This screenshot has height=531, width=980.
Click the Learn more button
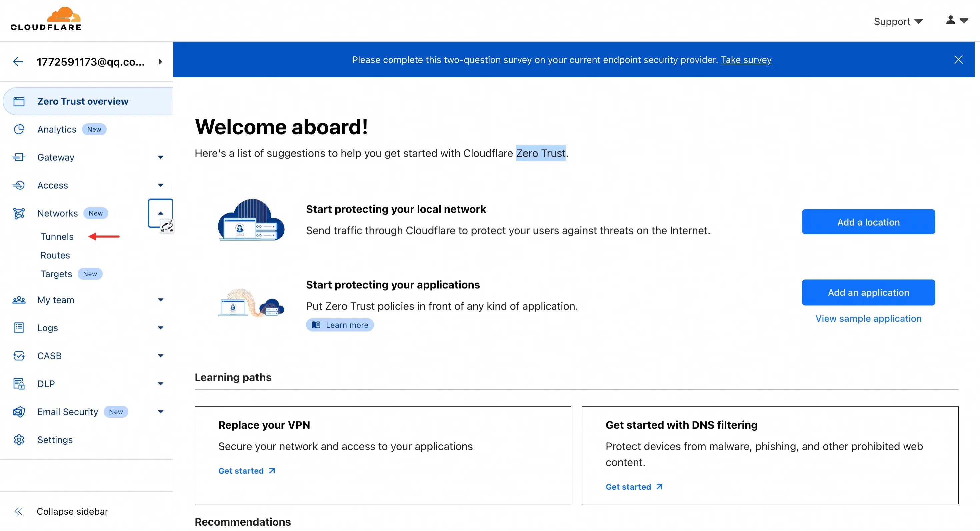[340, 324]
